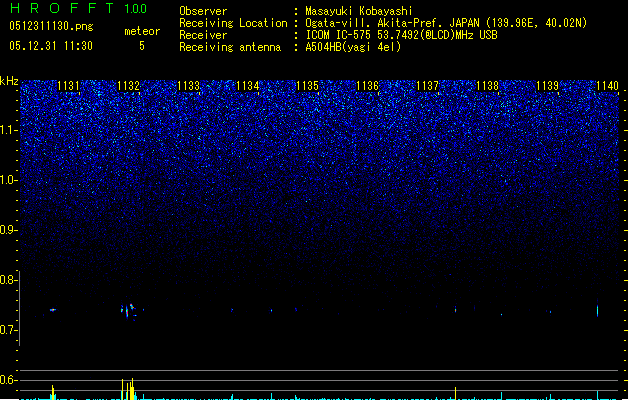Image resolution: width=629 pixels, height=400 pixels.
Task: Click the HROFFT 1.0.0 title text
Action: (79, 8)
